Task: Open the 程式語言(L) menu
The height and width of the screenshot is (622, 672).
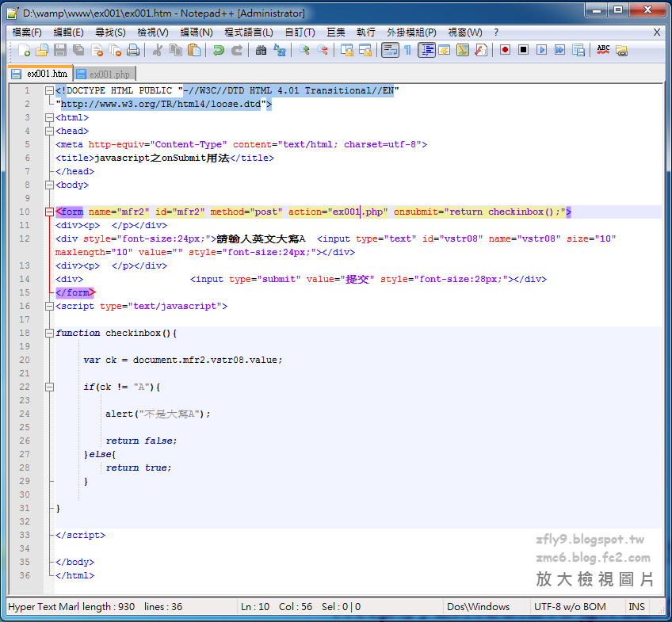Action: 249,32
